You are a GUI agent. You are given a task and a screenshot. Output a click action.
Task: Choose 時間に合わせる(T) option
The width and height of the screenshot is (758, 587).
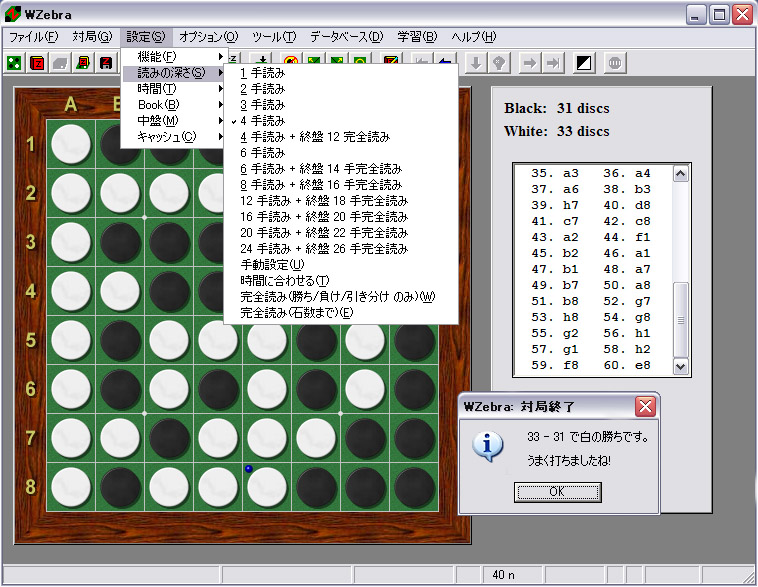pos(341,280)
